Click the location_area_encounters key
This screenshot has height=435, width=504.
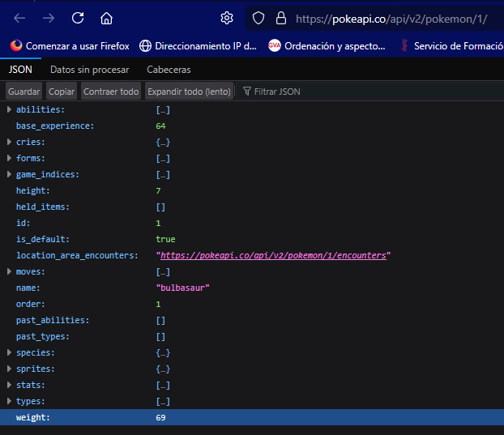click(77, 255)
